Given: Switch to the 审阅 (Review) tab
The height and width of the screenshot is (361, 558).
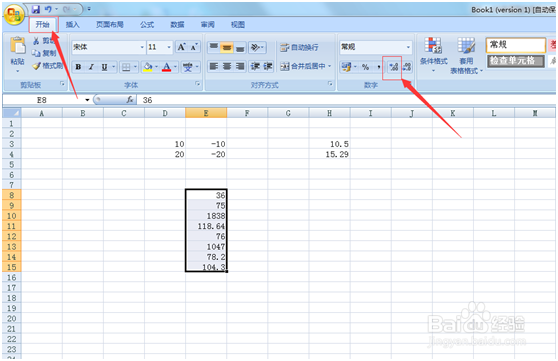Looking at the screenshot, I should (207, 24).
